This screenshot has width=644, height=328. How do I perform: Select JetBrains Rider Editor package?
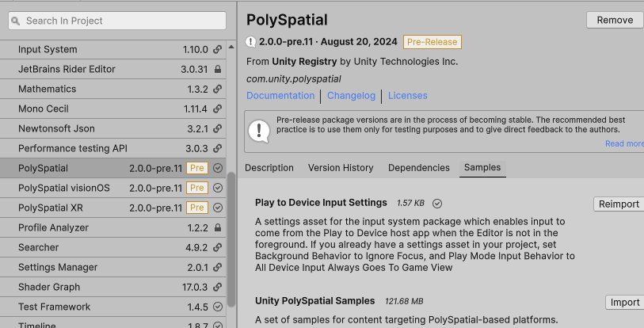pyautogui.click(x=113, y=70)
